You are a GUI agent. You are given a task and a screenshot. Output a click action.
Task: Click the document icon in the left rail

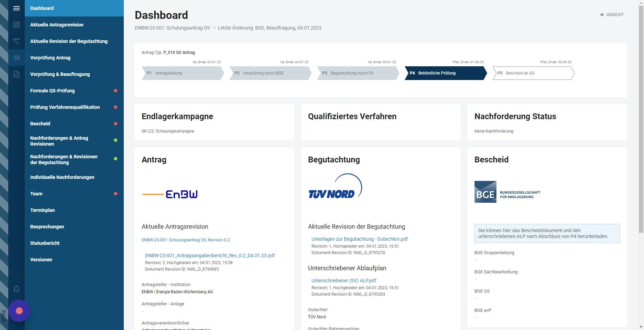click(x=17, y=74)
